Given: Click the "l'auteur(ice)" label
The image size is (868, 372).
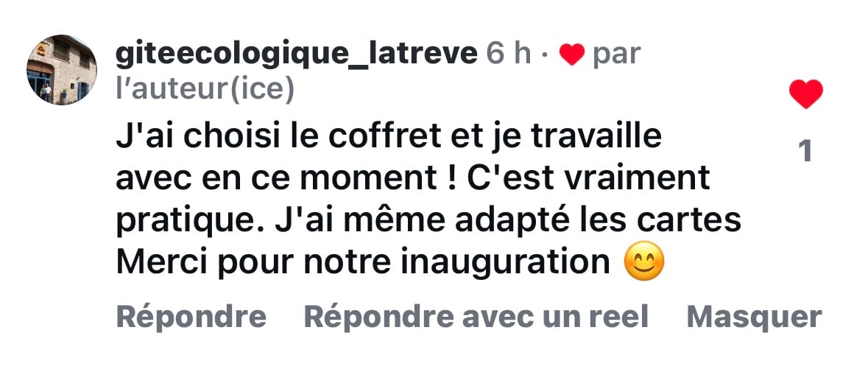Looking at the screenshot, I should [205, 89].
